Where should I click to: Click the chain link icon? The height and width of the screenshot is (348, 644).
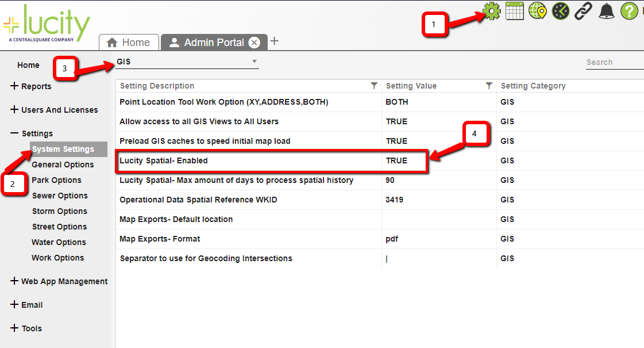pos(583,11)
